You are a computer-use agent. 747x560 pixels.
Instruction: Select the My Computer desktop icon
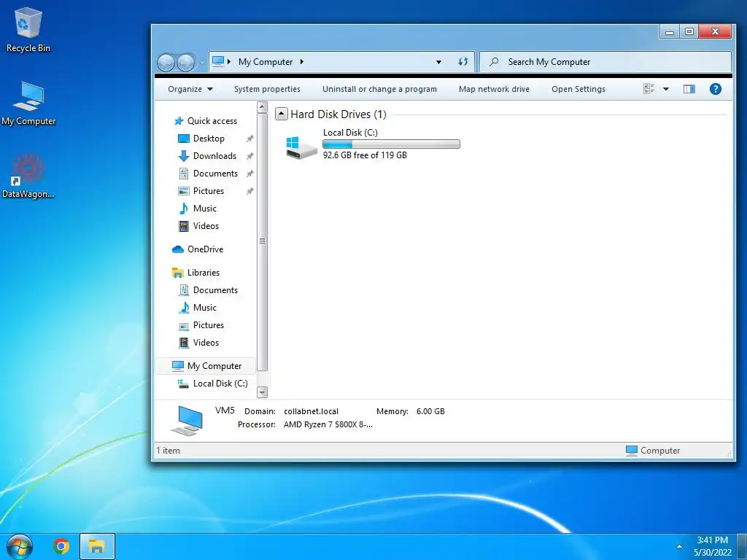click(x=28, y=104)
